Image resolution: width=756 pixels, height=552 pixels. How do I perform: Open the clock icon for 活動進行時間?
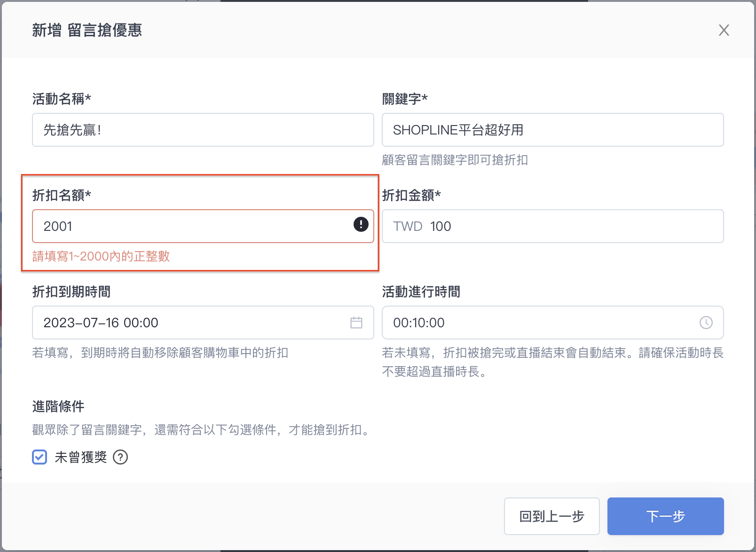[706, 323]
